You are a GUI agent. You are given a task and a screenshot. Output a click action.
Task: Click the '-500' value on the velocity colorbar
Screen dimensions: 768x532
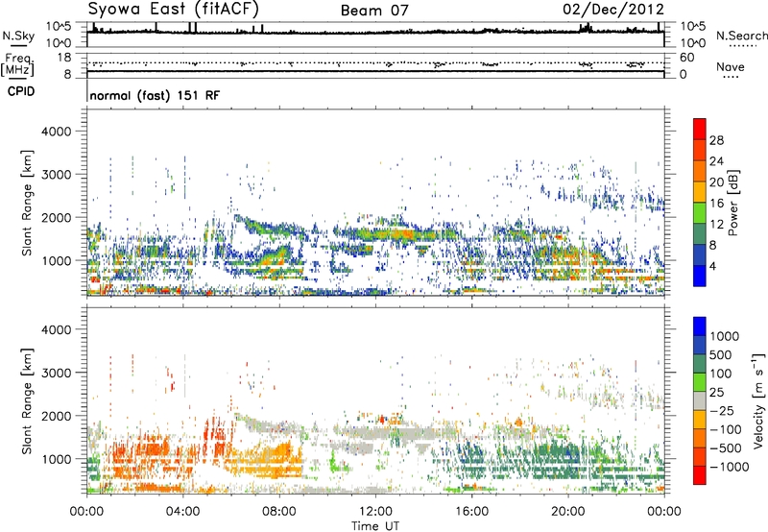[726, 448]
